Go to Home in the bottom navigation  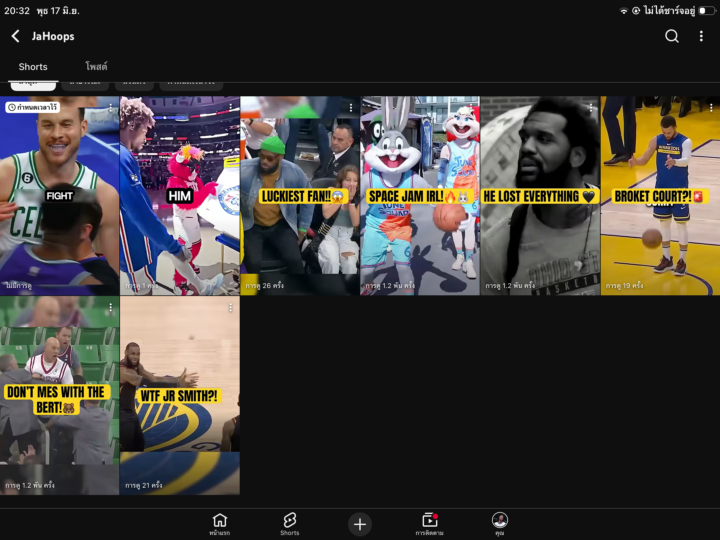click(219, 524)
